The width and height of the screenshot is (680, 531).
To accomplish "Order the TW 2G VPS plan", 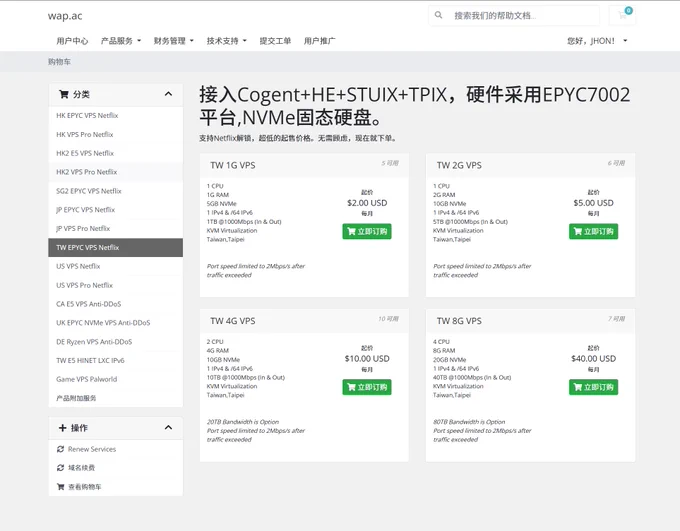I will 593,231.
